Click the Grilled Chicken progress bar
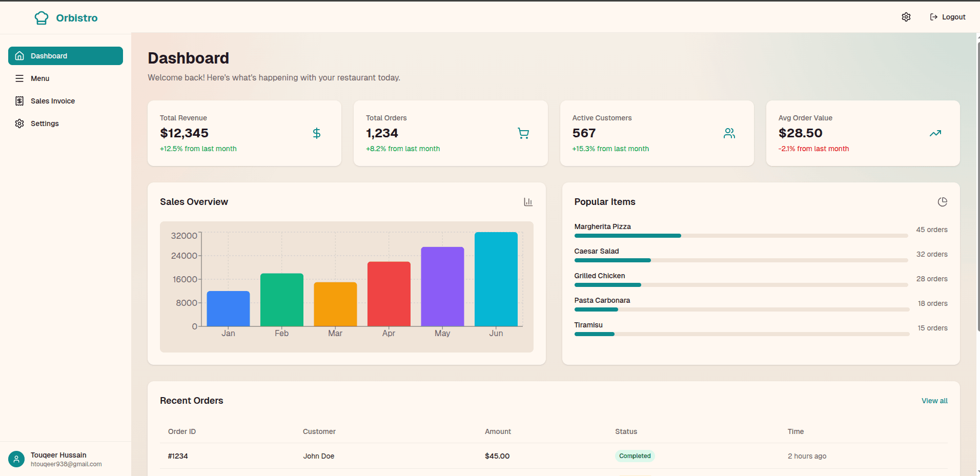The height and width of the screenshot is (476, 980). pos(741,285)
